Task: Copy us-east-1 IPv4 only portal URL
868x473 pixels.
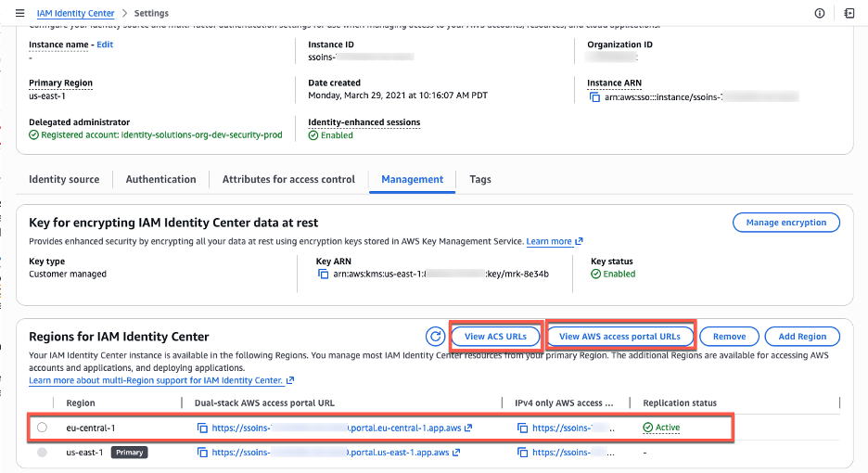Action: pos(523,453)
